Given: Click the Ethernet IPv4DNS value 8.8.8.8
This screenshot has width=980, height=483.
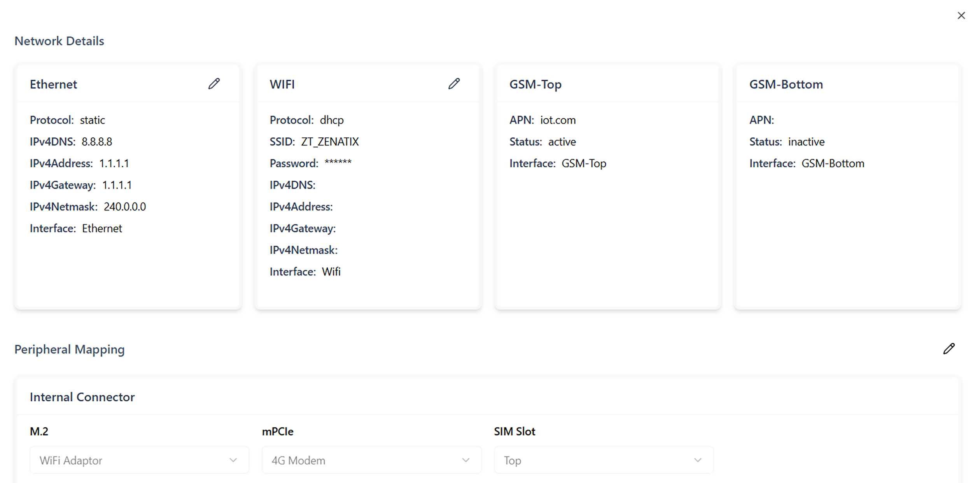Looking at the screenshot, I should click(97, 142).
